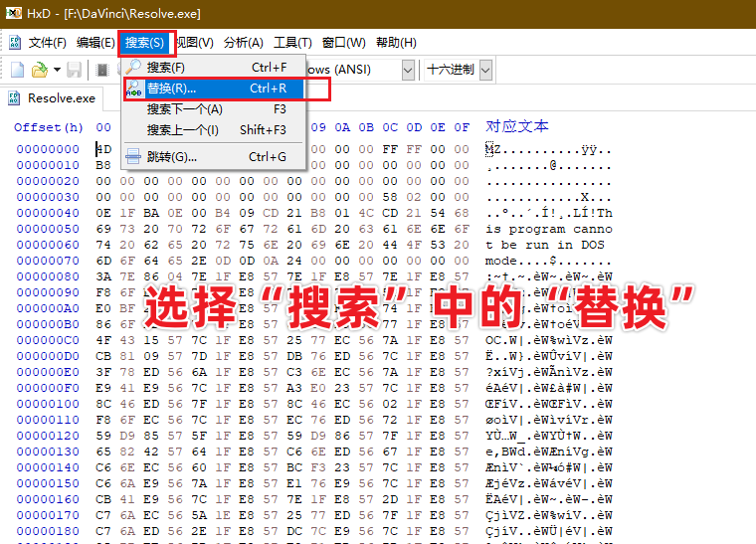Click offset row 00000080
The height and width of the screenshot is (544, 756).
(48, 276)
